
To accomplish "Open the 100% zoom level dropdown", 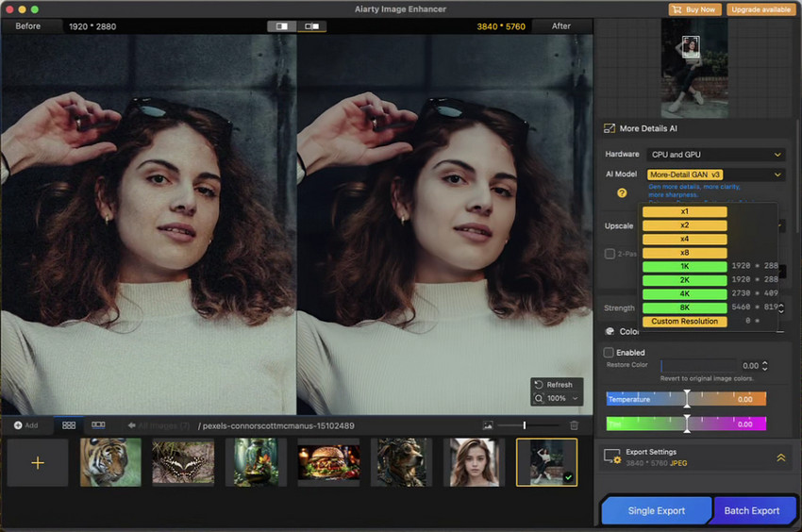I will 575,398.
